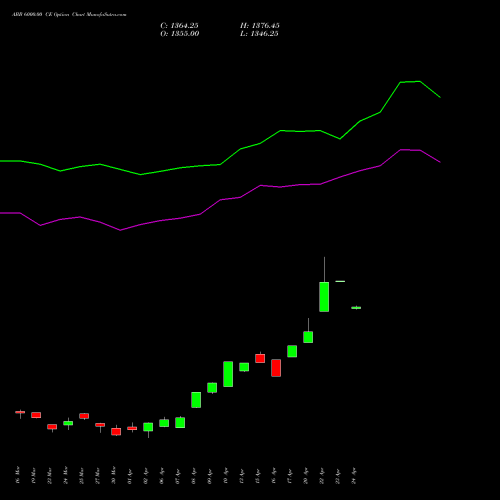Select the 06 Apr date label
Screen dimensions: 500x500
(162, 476)
